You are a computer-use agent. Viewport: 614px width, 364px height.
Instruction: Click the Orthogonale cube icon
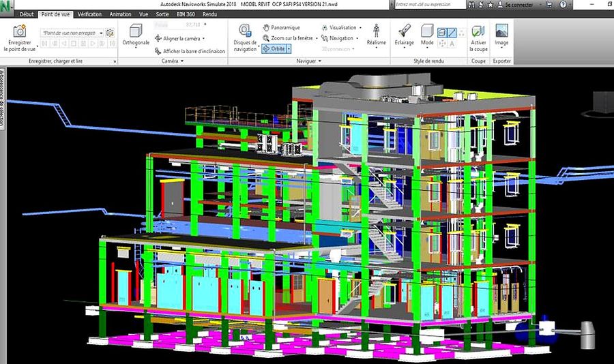click(136, 31)
